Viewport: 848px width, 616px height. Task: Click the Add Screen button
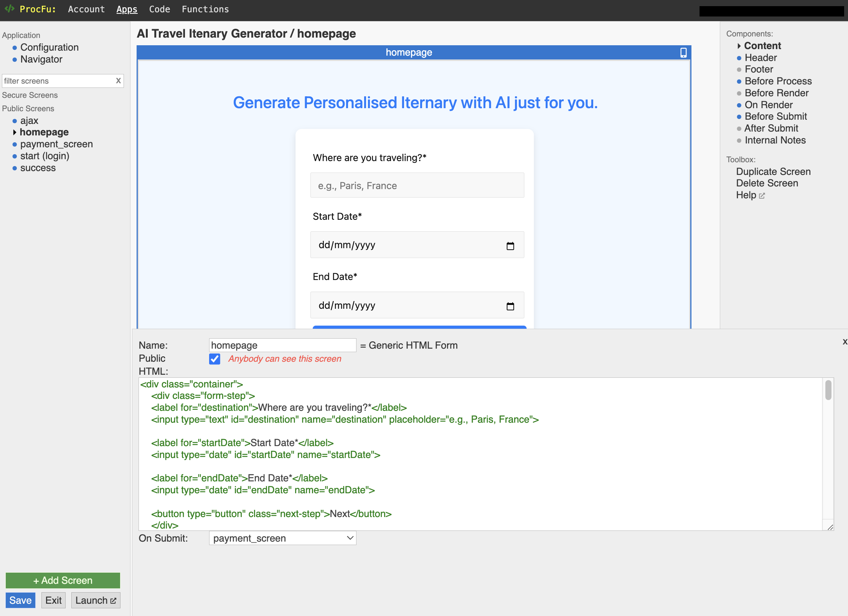pyautogui.click(x=63, y=580)
